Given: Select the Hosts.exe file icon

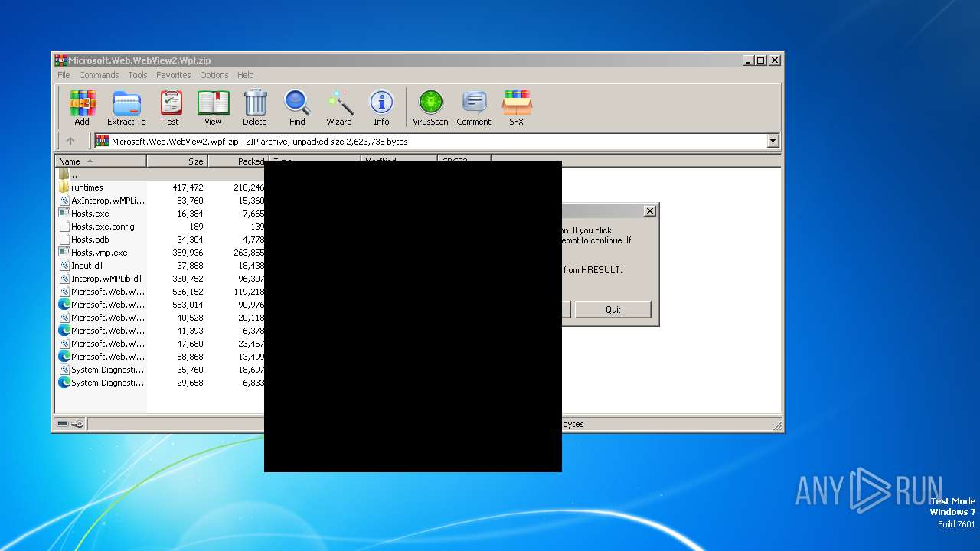Looking at the screenshot, I should pyautogui.click(x=64, y=214).
